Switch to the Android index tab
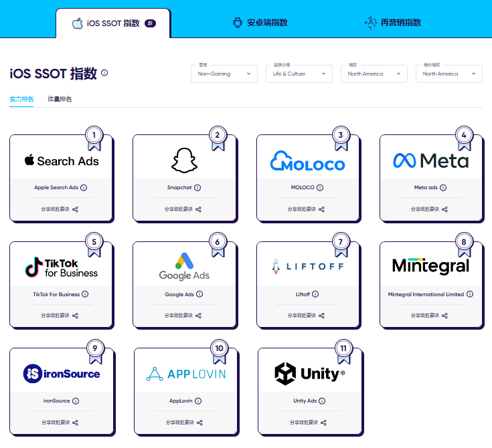 click(x=260, y=23)
